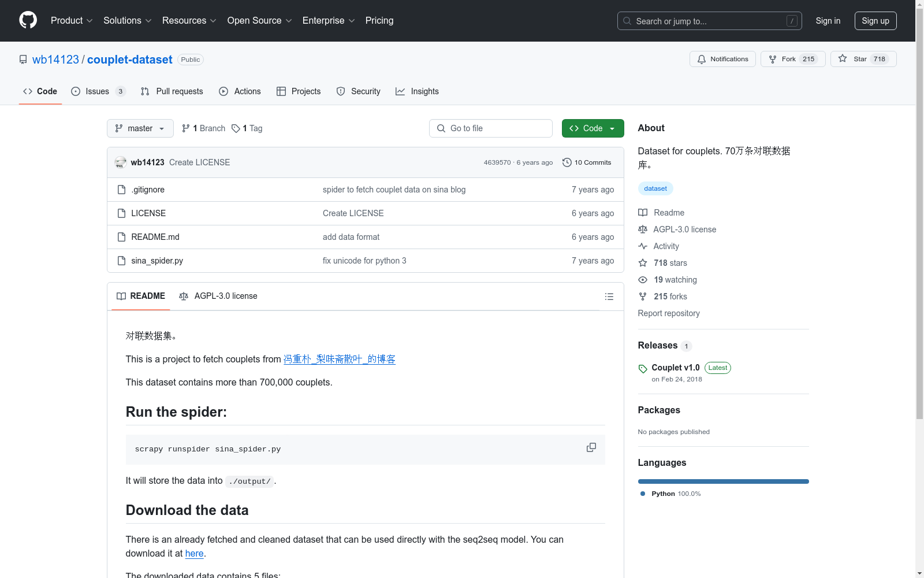
Task: Expand the Resources menu
Action: pos(189,21)
